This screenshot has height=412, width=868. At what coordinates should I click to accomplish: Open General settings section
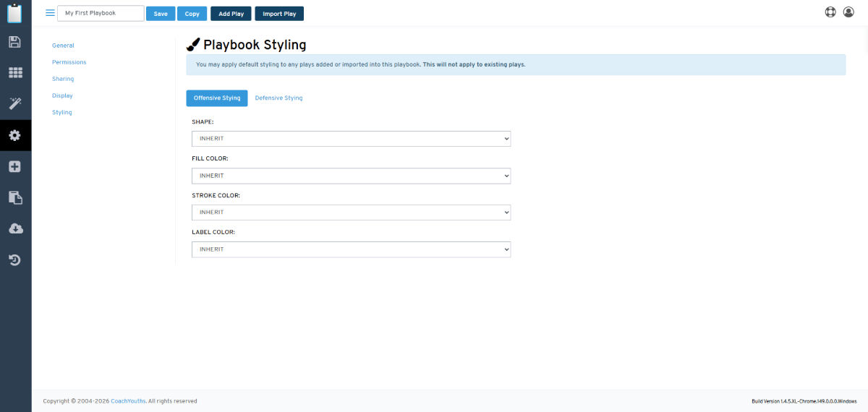[x=63, y=46]
